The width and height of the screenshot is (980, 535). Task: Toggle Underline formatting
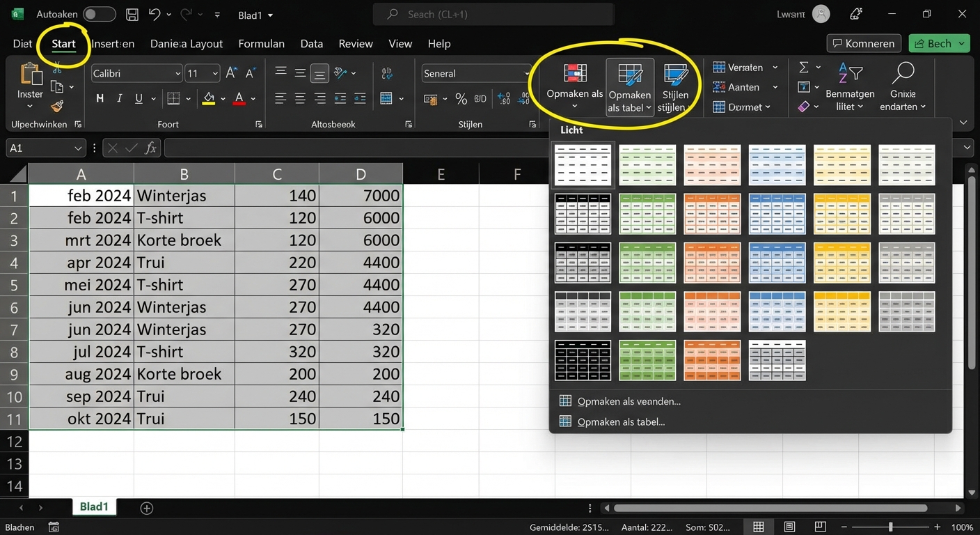click(x=136, y=98)
